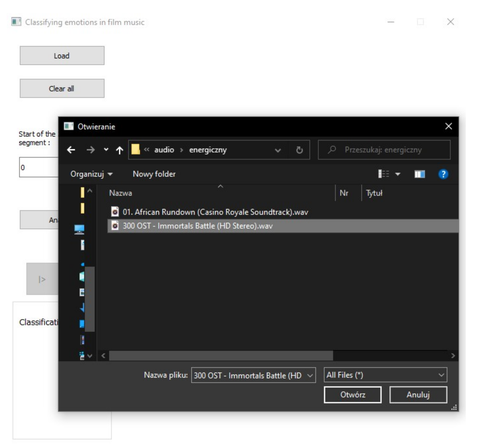Expand the address bar path dropdown
This screenshot has width=478, height=448.
[278, 150]
